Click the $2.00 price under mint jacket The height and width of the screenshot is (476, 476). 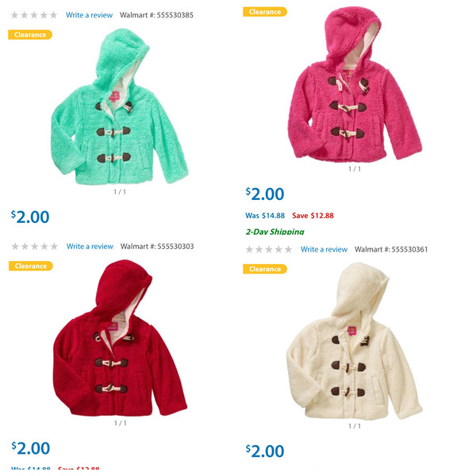pyautogui.click(x=30, y=217)
